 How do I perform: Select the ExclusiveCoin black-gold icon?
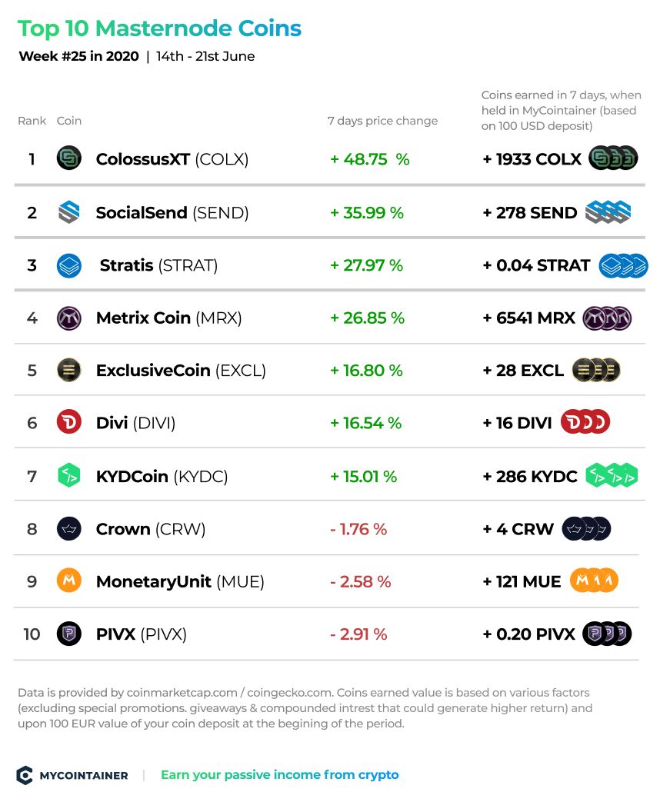pyautogui.click(x=69, y=371)
